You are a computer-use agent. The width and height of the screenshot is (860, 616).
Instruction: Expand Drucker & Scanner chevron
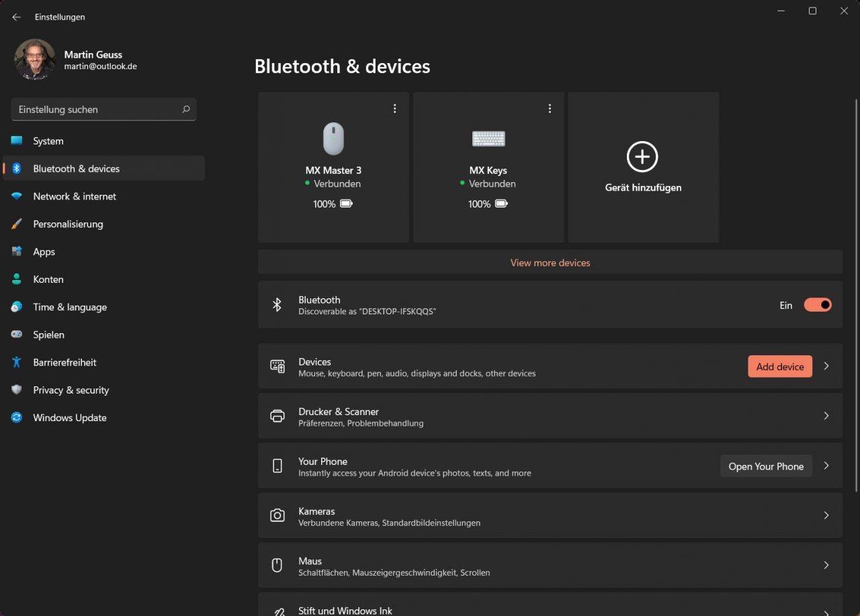[x=826, y=416]
